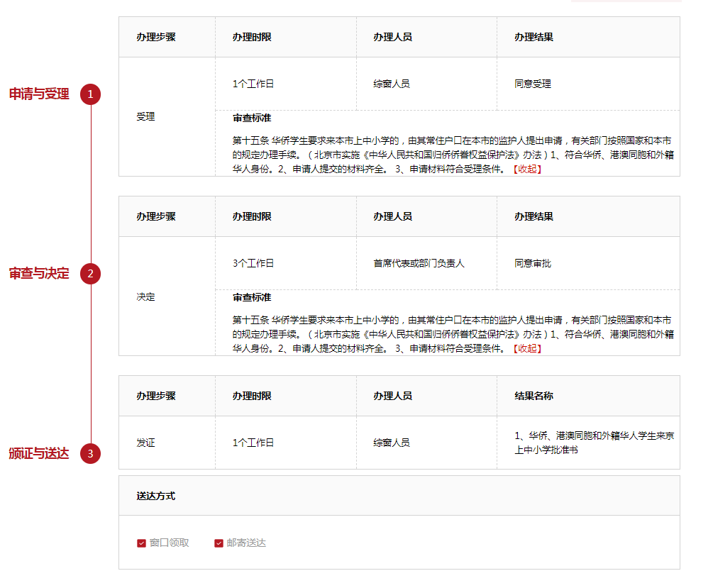Click the red step 1 circle marker
713x588 pixels.
(90, 94)
